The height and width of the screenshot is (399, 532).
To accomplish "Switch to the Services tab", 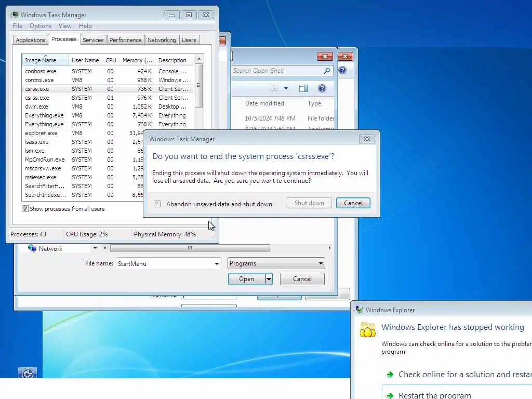I will click(x=93, y=40).
